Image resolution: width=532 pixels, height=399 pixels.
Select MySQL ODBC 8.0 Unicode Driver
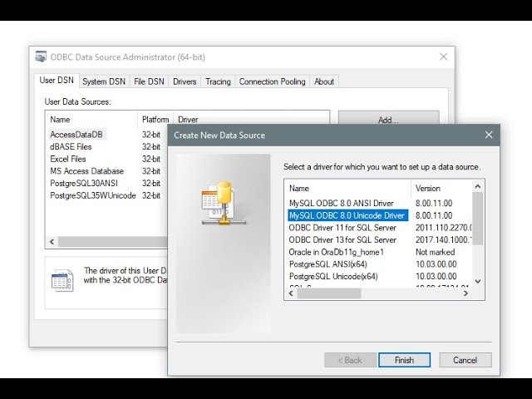tap(347, 215)
